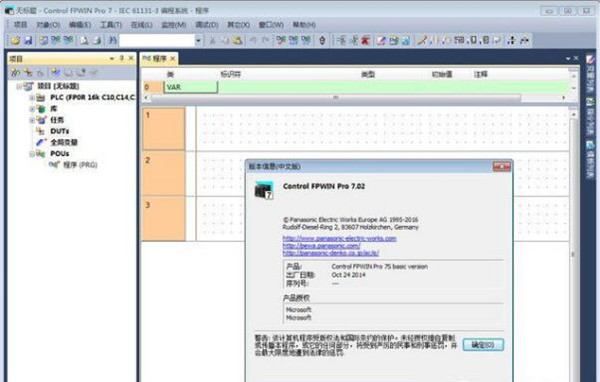Click the paste clipboard icon

coord(238,40)
